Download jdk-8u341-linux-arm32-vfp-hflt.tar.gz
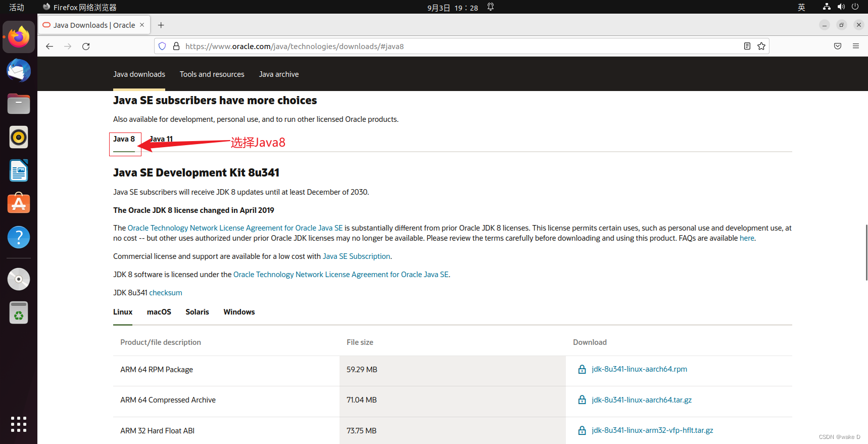The image size is (868, 444). pyautogui.click(x=652, y=430)
